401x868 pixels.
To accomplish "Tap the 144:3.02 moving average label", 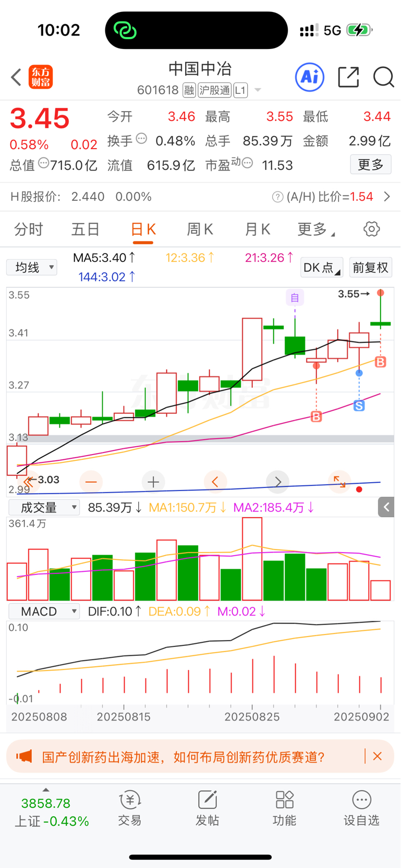I will click(107, 277).
